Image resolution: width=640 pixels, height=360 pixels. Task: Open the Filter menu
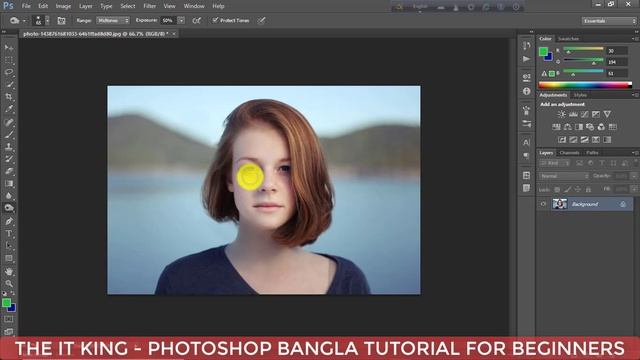[149, 6]
